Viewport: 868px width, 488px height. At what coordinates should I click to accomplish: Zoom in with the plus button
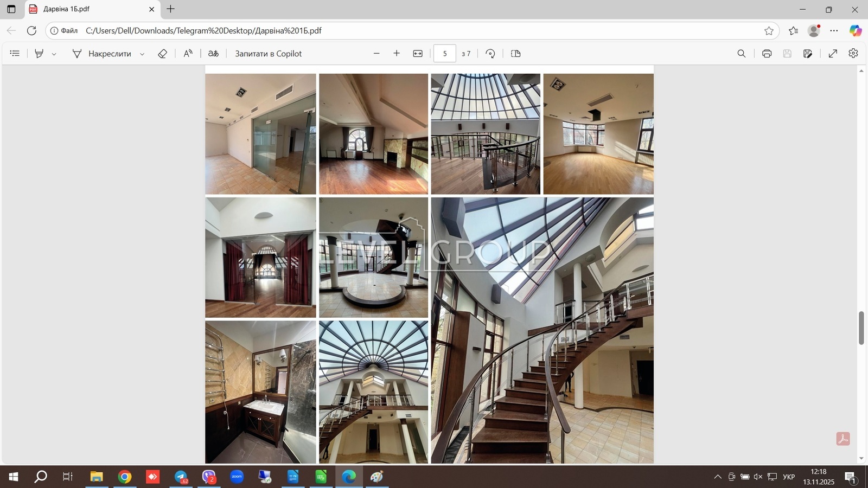tap(397, 53)
